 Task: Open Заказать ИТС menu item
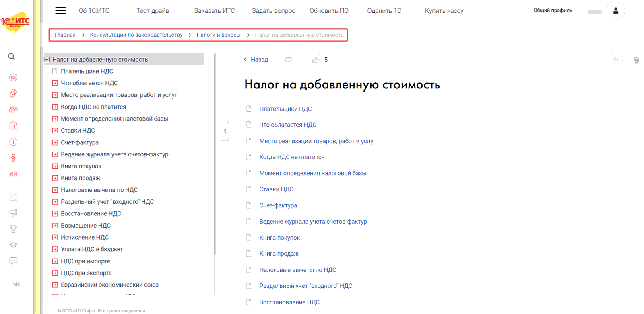(x=214, y=11)
